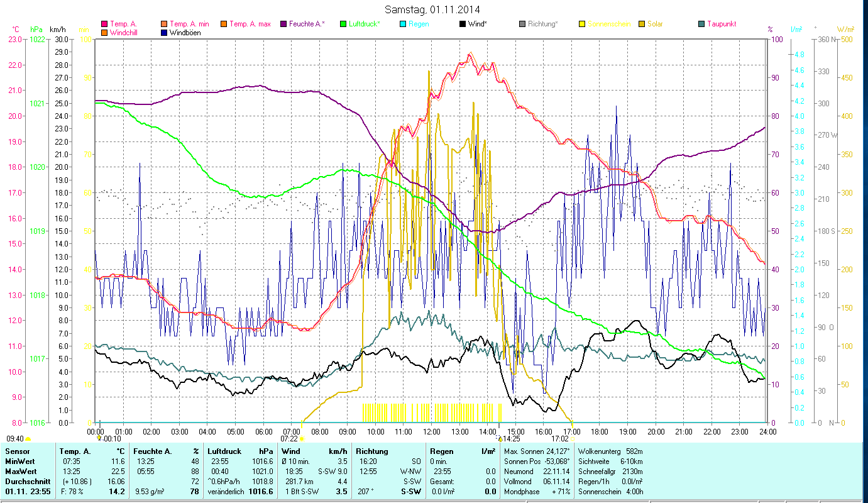Viewport: 868px width, 503px height.
Task: Click the cyan Regen legend swatch
Action: point(402,25)
